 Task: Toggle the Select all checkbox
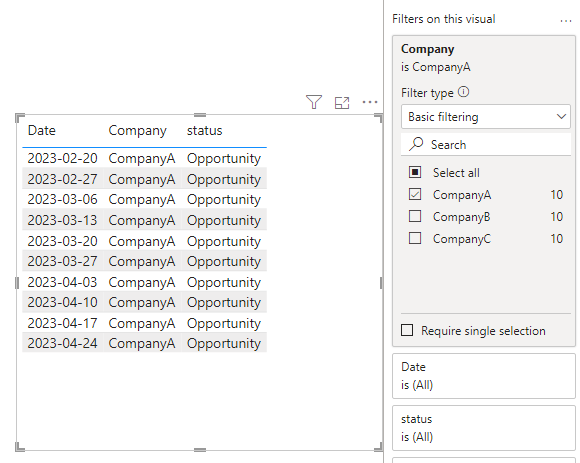[x=415, y=172]
